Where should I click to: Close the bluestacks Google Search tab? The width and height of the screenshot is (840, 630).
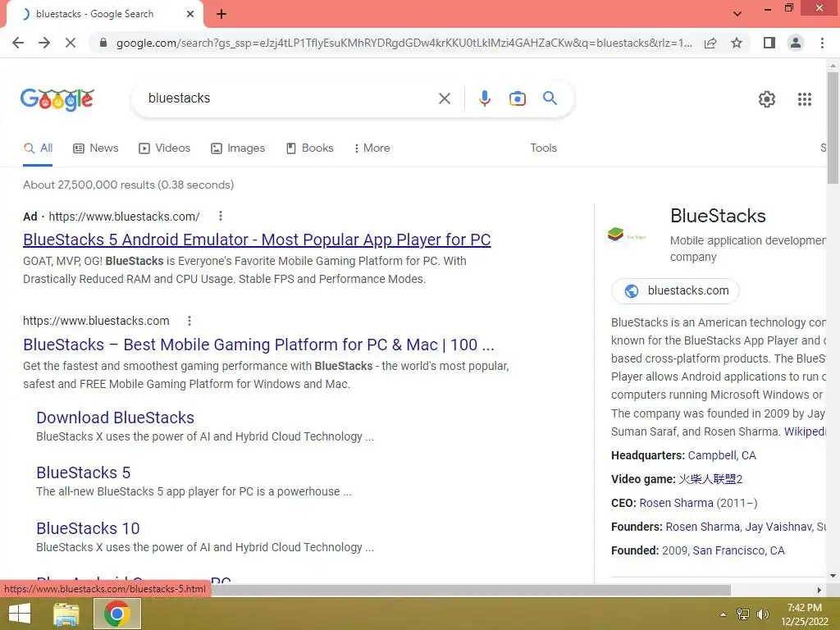pos(190,14)
